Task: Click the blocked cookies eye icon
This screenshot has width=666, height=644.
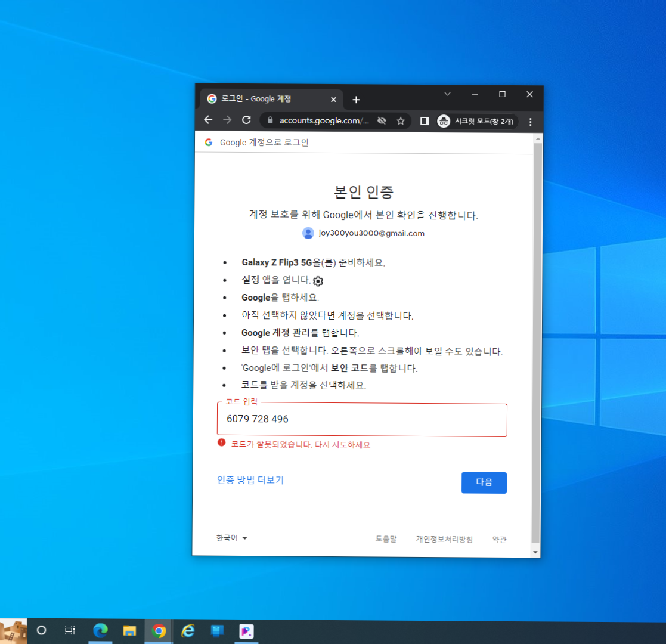Action: (x=382, y=120)
